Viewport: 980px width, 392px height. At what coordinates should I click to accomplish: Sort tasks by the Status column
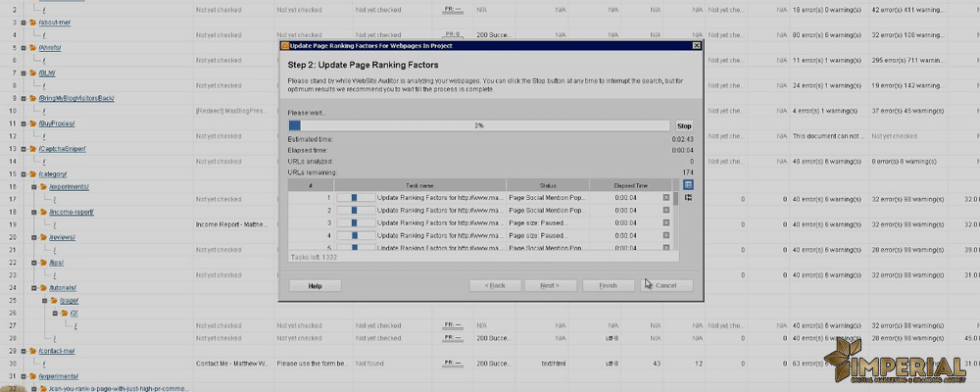pos(547,184)
